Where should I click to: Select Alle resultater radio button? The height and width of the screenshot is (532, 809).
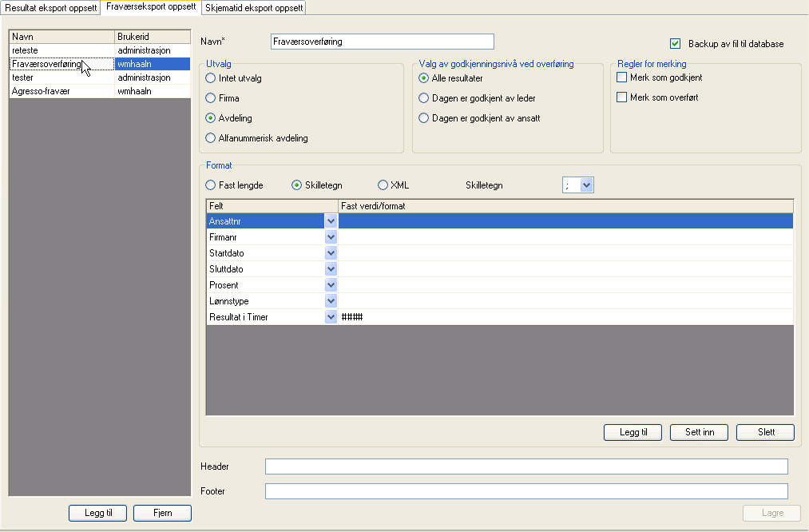423,78
